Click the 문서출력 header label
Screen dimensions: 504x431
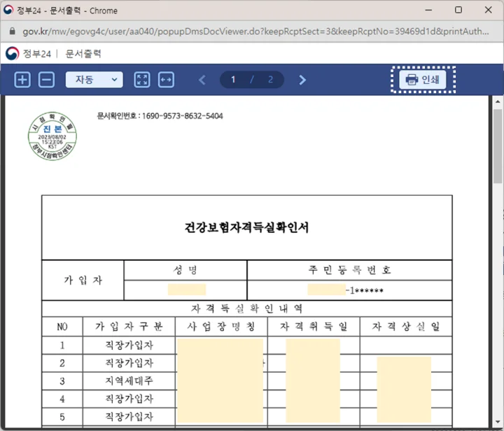83,54
